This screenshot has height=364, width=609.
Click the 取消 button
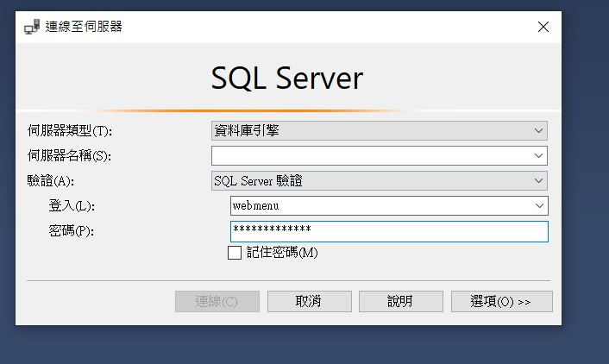tap(309, 301)
